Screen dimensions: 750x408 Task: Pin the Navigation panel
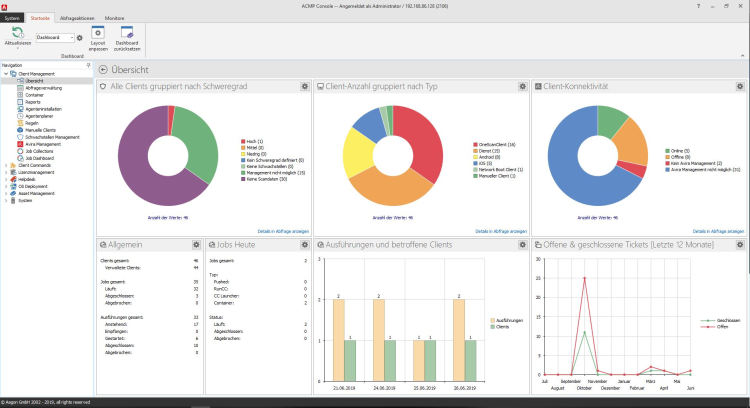coord(90,64)
